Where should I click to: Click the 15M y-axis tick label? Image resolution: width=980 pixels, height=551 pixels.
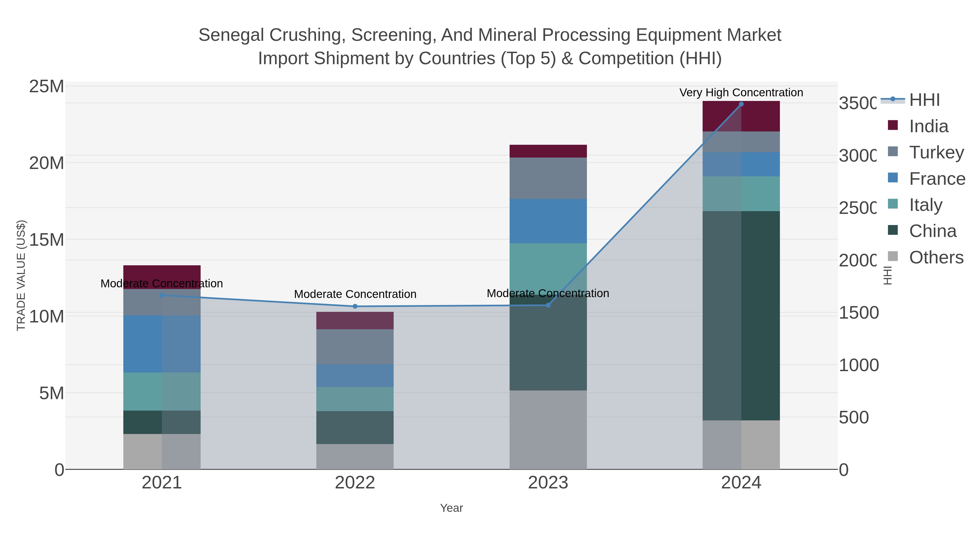(46, 239)
